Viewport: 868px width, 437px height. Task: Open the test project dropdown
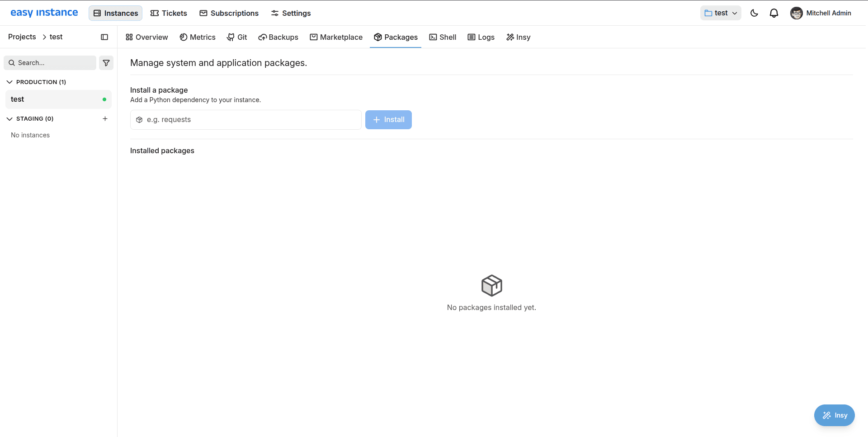coord(721,13)
